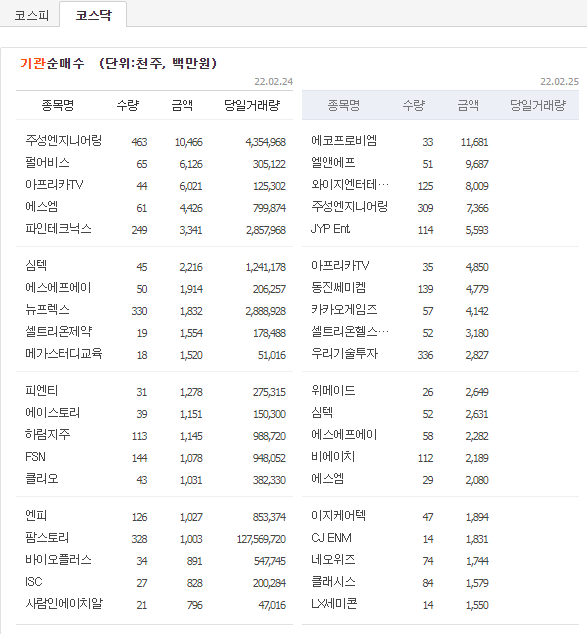Click the 메가스터디교육 stock name
The image size is (587, 634).
click(63, 353)
